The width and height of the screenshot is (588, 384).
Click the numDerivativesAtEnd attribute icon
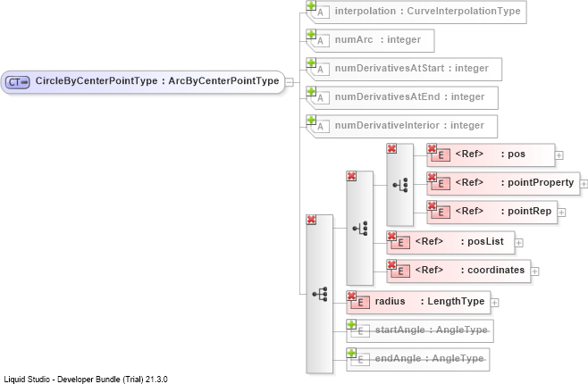[x=320, y=98]
